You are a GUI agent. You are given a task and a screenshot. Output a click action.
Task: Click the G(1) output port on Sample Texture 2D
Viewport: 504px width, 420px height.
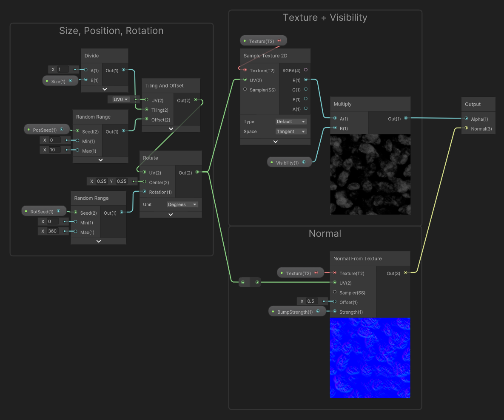[306, 89]
